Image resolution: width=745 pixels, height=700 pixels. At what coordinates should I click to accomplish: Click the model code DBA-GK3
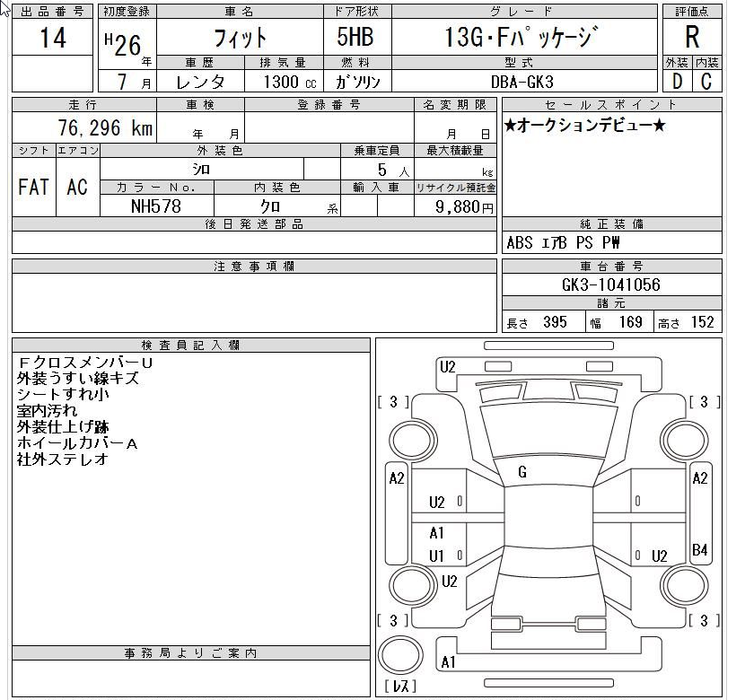coord(521,82)
